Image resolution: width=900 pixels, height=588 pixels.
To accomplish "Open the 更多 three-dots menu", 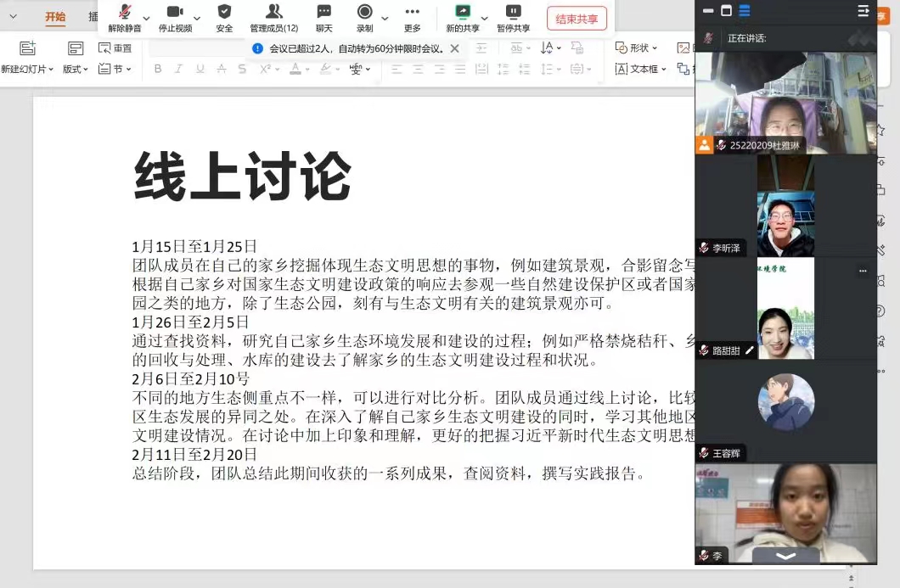I will tap(412, 12).
